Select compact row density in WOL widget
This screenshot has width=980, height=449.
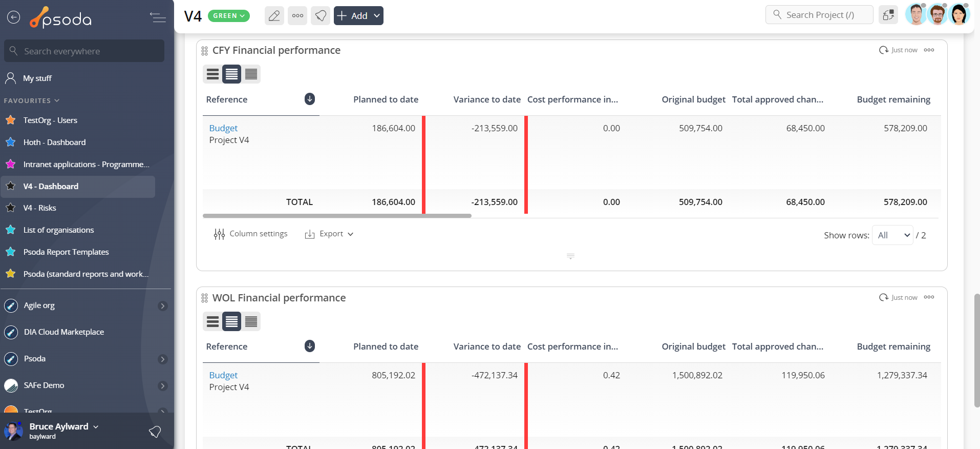(251, 321)
